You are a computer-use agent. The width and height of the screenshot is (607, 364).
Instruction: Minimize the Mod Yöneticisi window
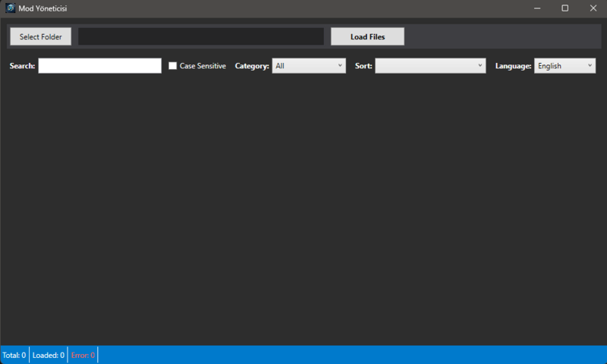click(x=536, y=8)
